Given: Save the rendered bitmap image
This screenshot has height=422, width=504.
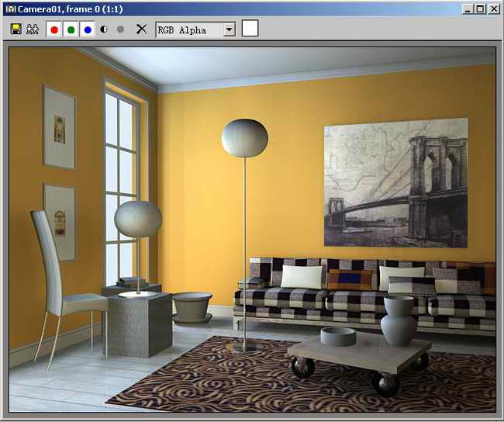Looking at the screenshot, I should pos(16,29).
